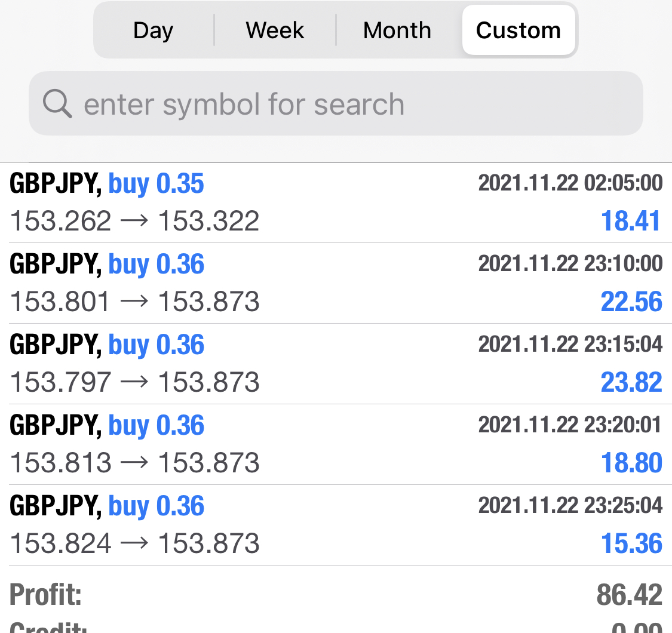672x633 pixels.
Task: Click the 153.262 → 153.322 price line
Action: (135, 222)
